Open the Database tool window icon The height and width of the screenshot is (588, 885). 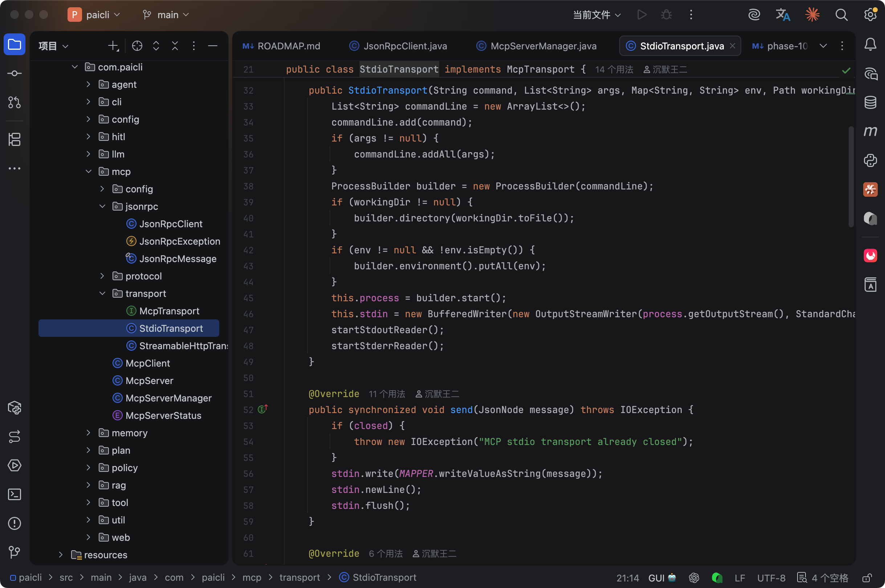870,102
